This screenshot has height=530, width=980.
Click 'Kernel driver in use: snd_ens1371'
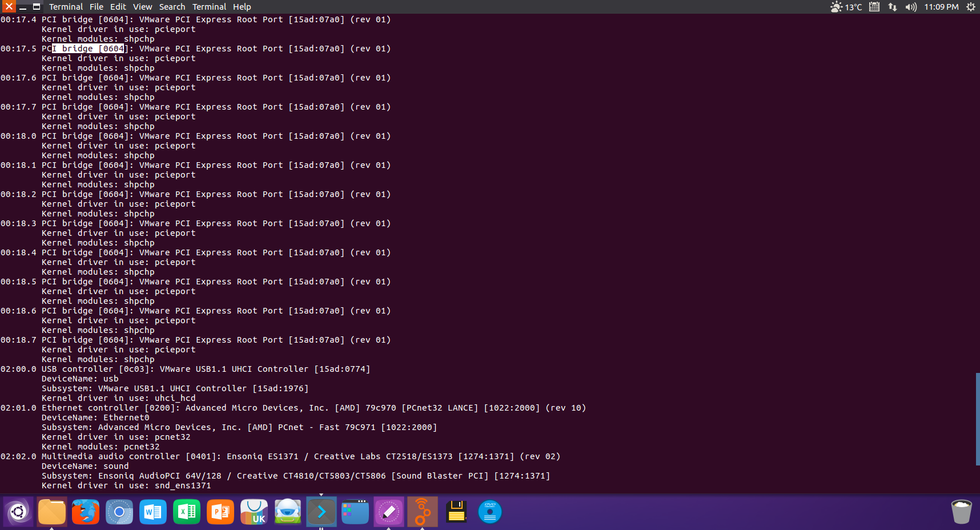click(126, 485)
